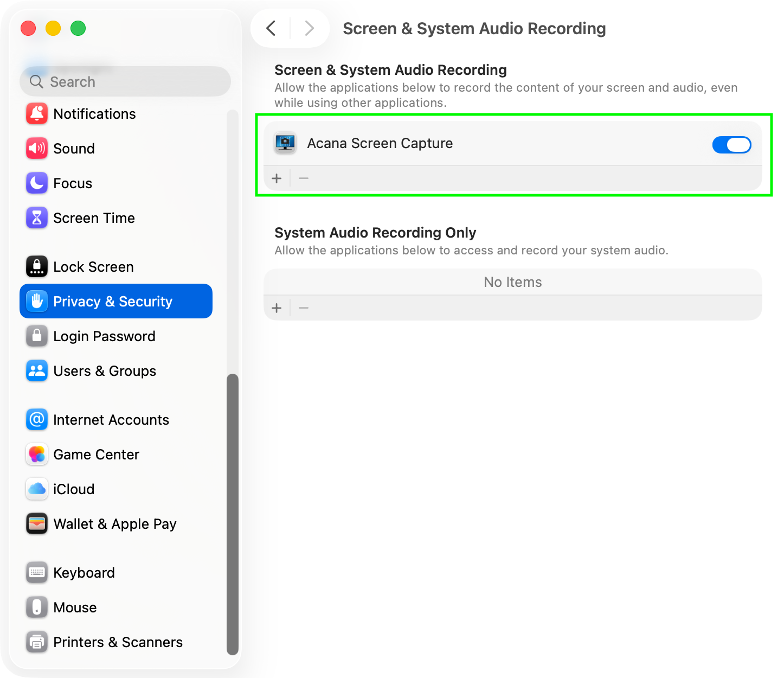
Task: Add app to Screen & System Audio list
Action: tap(277, 178)
